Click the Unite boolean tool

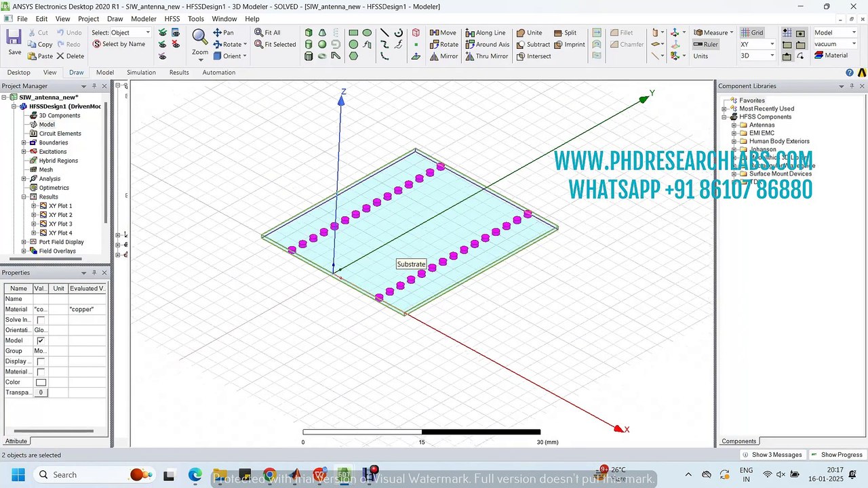click(x=529, y=33)
